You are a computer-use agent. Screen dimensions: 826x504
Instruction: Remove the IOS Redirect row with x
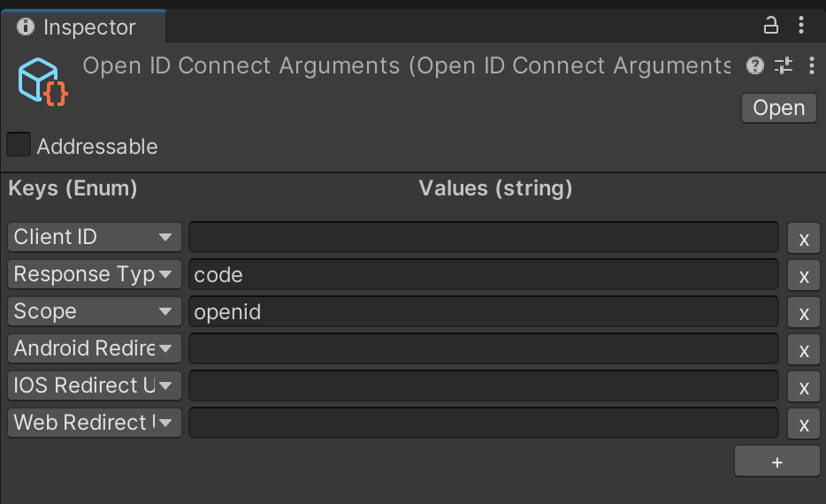[x=803, y=387]
